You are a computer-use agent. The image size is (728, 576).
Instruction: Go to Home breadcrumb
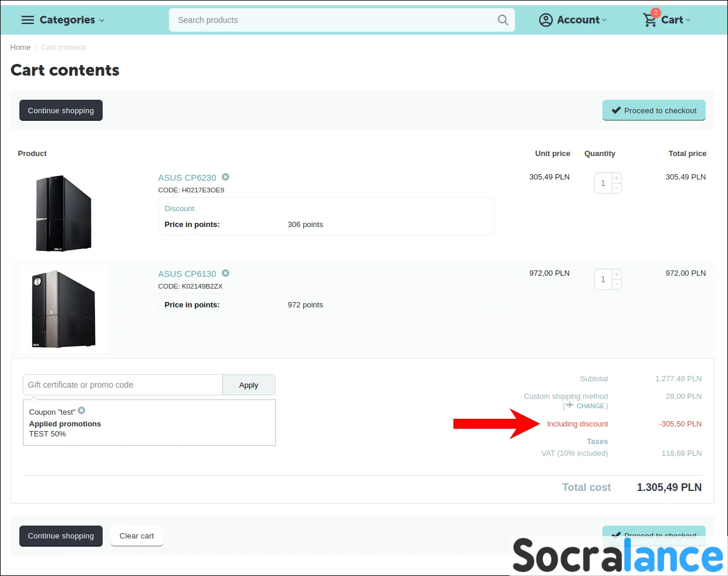coord(21,48)
